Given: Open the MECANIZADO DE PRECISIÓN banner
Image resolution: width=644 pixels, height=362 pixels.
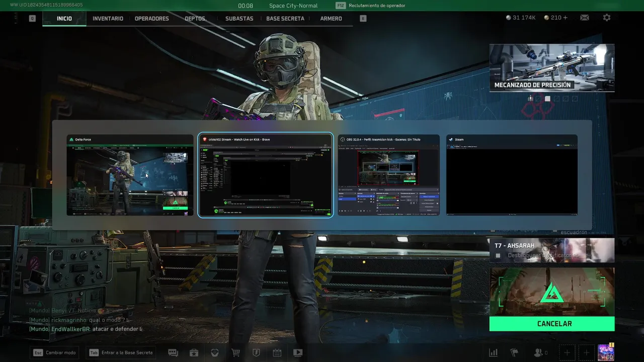Looking at the screenshot, I should [552, 68].
